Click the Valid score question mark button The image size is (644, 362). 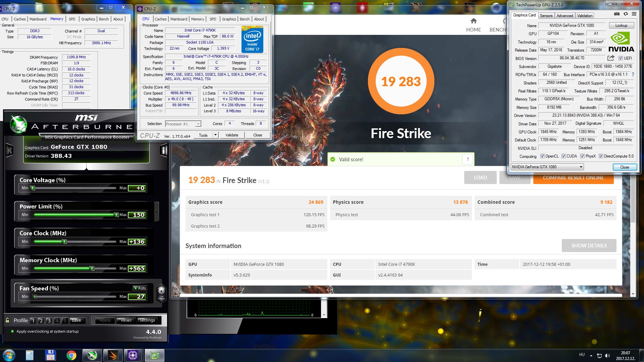coord(468,159)
